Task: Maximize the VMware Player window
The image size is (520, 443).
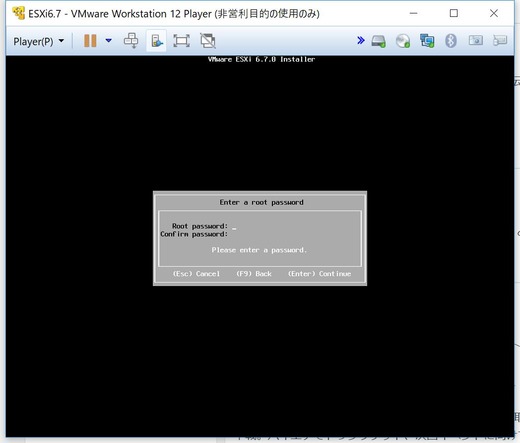Action: tap(454, 13)
